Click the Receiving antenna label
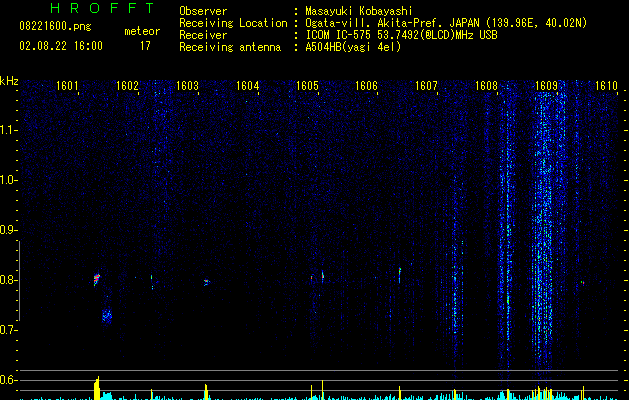629x400 pixels. [230, 47]
